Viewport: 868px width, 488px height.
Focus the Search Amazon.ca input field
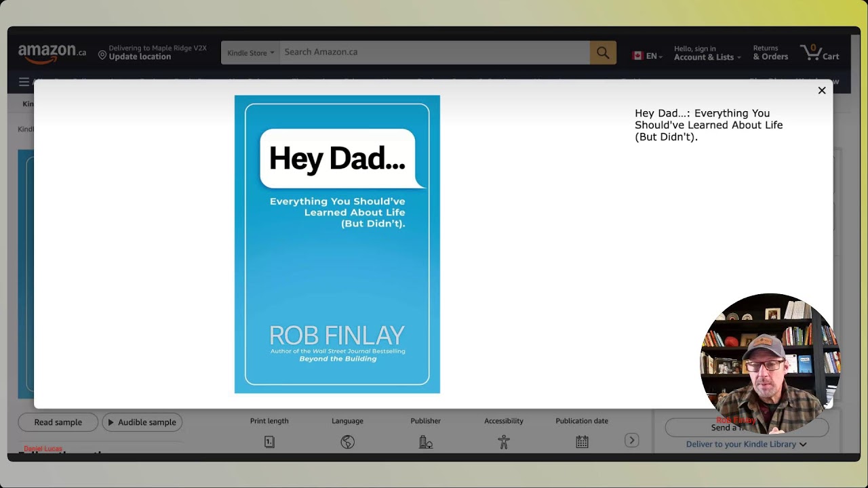click(434, 52)
